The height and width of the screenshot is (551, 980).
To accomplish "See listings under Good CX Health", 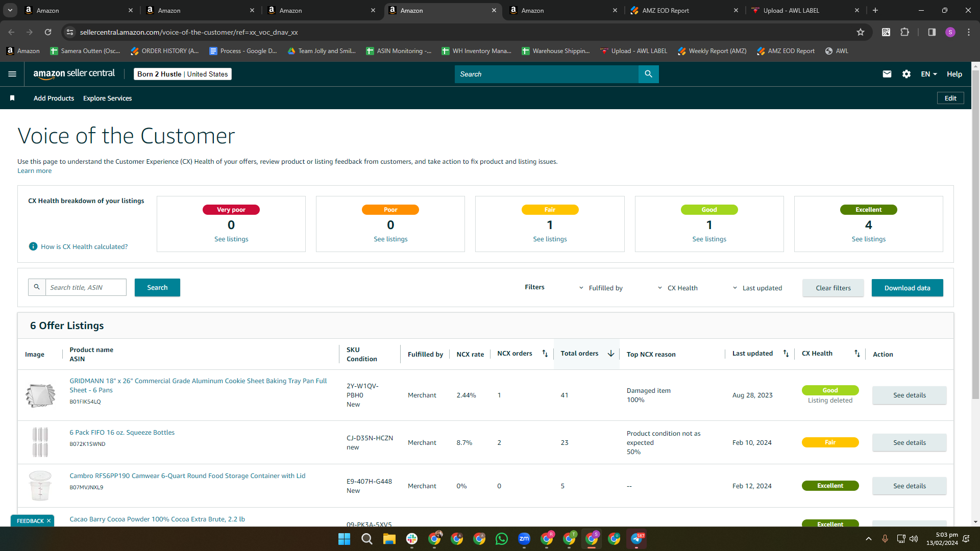I will click(709, 239).
